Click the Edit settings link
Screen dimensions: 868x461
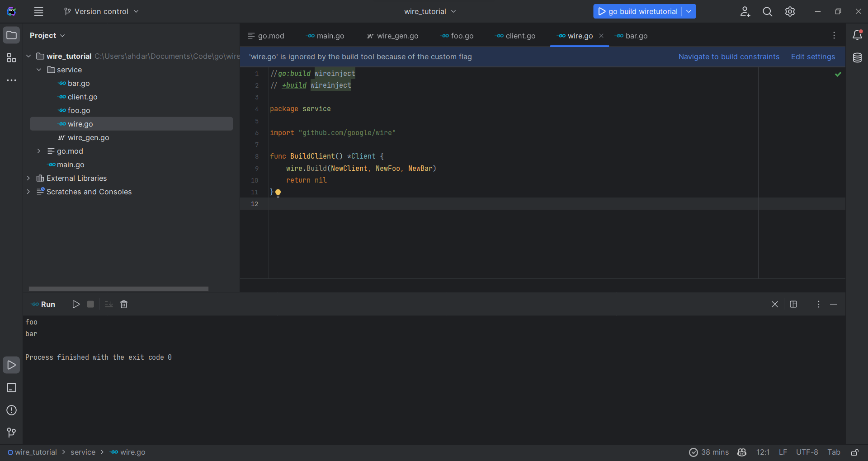pyautogui.click(x=813, y=56)
